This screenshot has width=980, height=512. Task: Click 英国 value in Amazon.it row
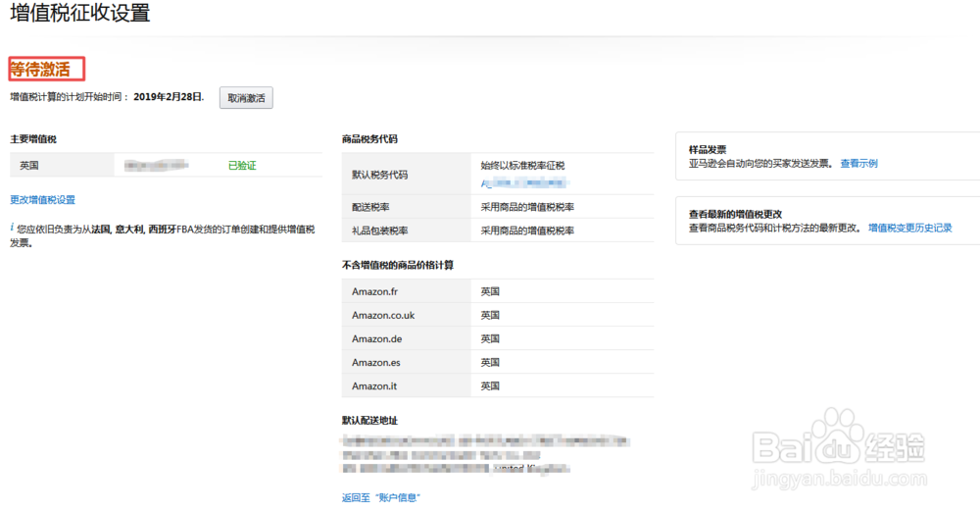[490, 386]
